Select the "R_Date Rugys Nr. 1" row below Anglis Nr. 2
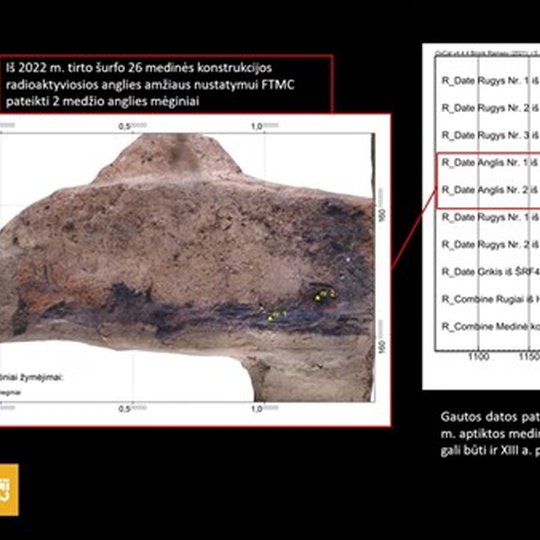 (490, 217)
